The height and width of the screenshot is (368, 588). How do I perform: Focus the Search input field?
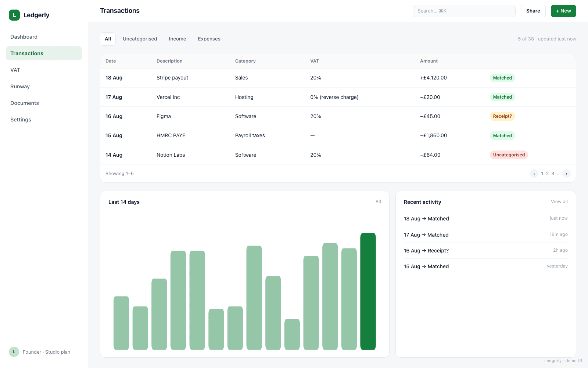[x=464, y=11]
